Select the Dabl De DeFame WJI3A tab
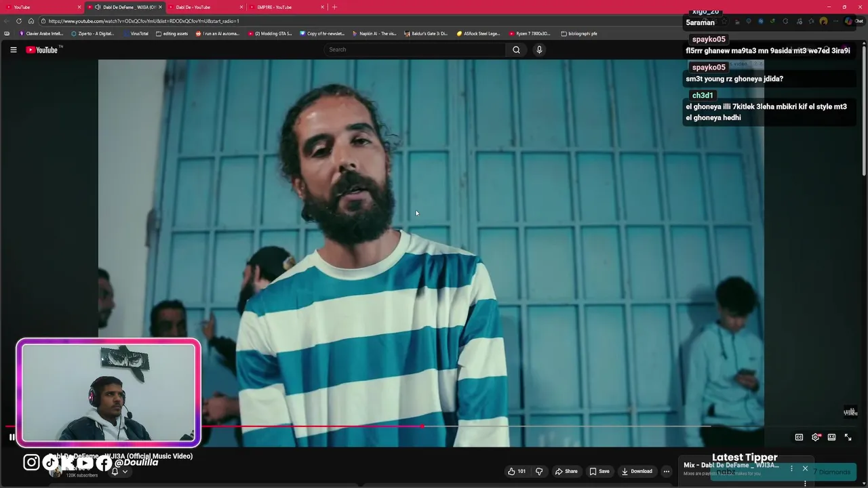Viewport: 868px width, 488px height. pos(125,7)
